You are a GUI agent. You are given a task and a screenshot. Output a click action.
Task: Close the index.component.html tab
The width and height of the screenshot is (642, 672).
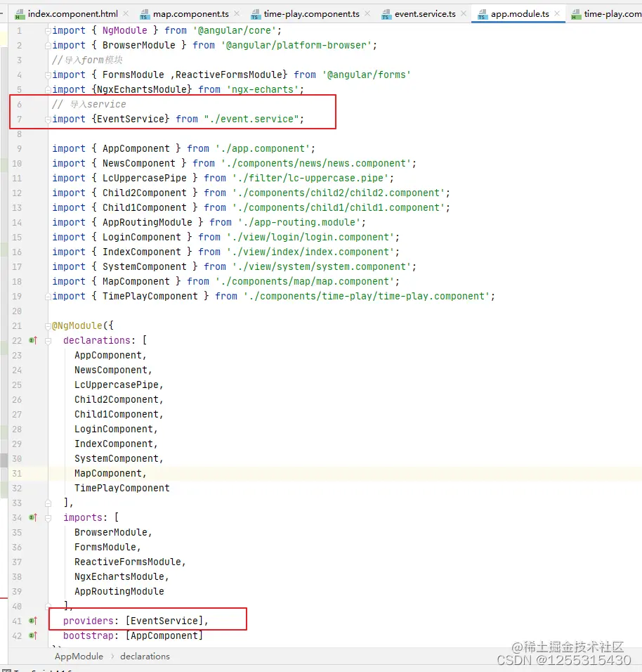tap(126, 14)
